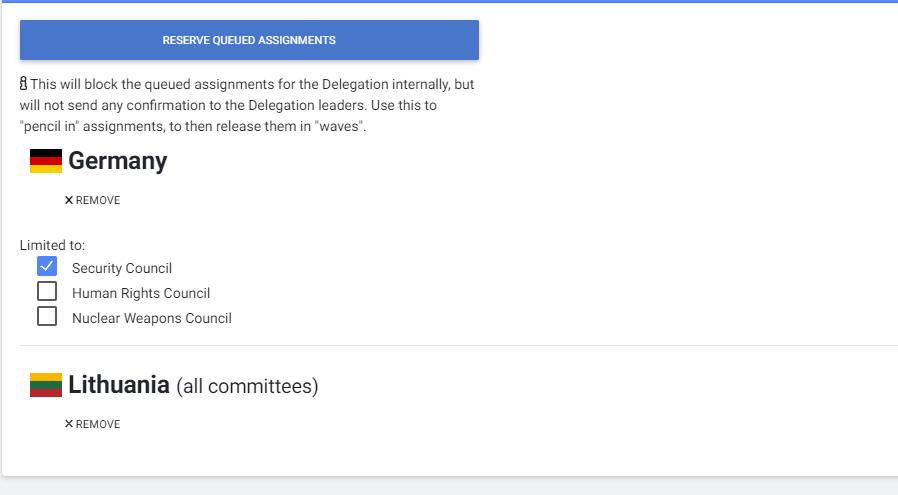Tick the Nuclear Weapons Council checkbox

click(x=47, y=316)
